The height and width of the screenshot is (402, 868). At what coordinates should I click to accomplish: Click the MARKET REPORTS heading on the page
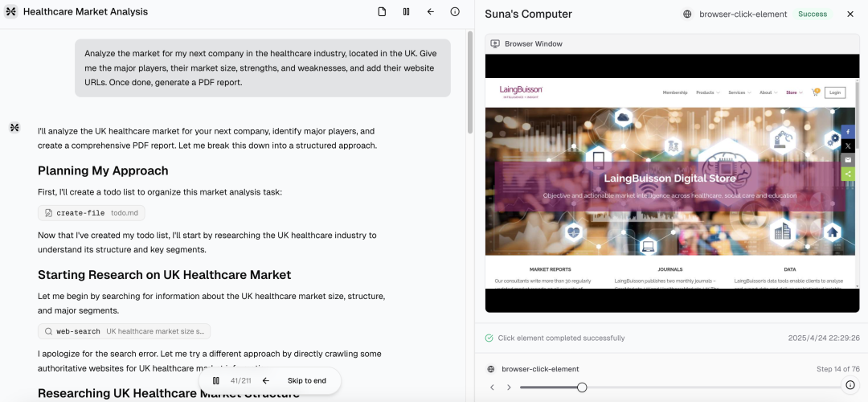(550, 269)
